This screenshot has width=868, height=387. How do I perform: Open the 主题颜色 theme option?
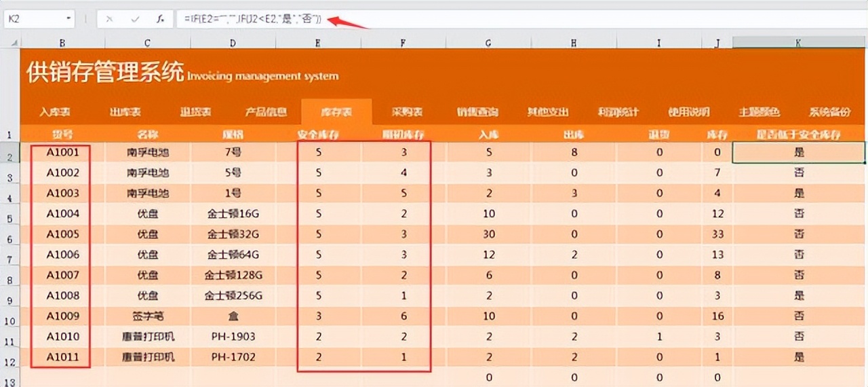[x=759, y=112]
